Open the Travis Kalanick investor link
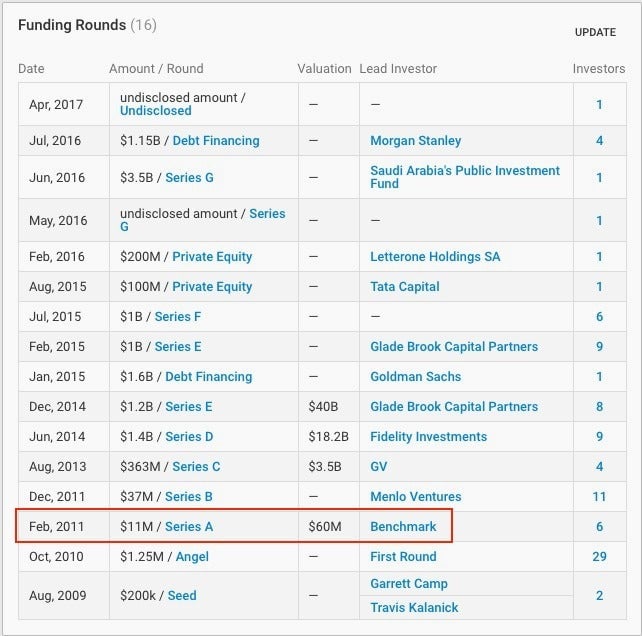 pos(414,607)
